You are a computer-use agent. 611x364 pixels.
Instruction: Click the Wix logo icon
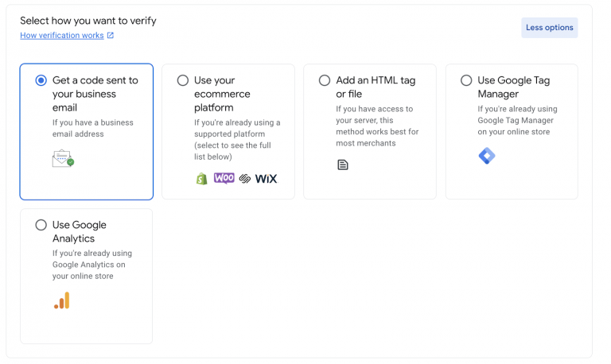[x=266, y=179]
